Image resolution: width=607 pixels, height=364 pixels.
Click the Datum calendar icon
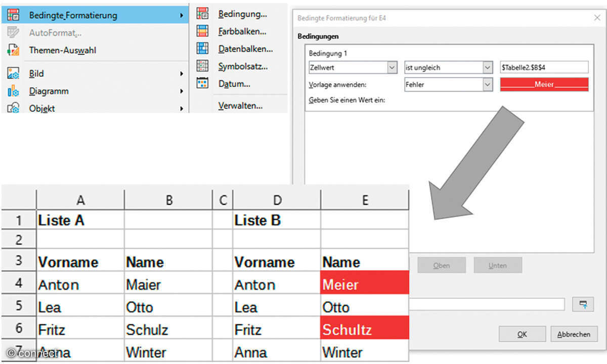[202, 83]
